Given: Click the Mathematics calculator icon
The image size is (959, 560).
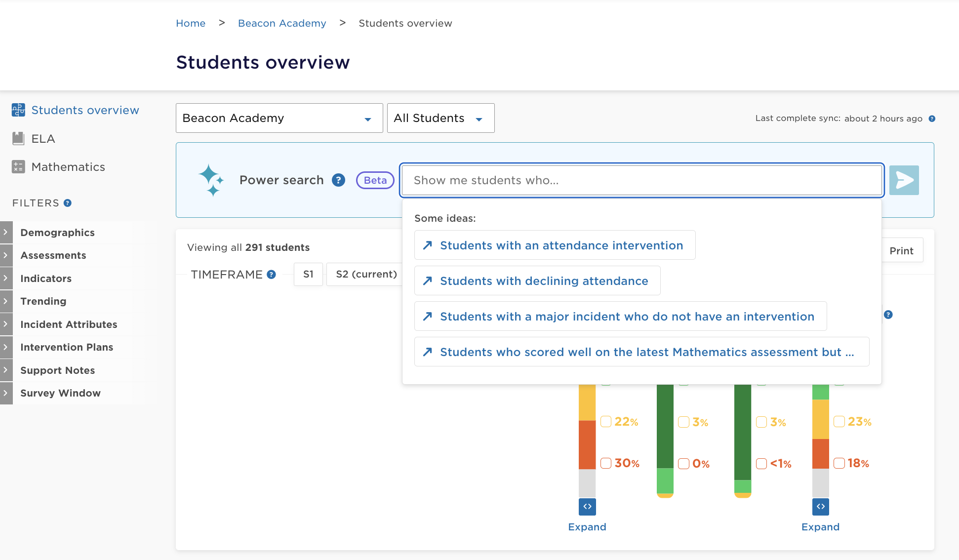Looking at the screenshot, I should [x=18, y=167].
